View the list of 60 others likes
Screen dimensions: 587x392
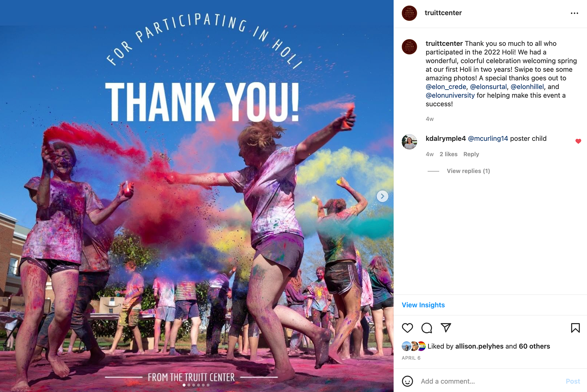coord(534,346)
